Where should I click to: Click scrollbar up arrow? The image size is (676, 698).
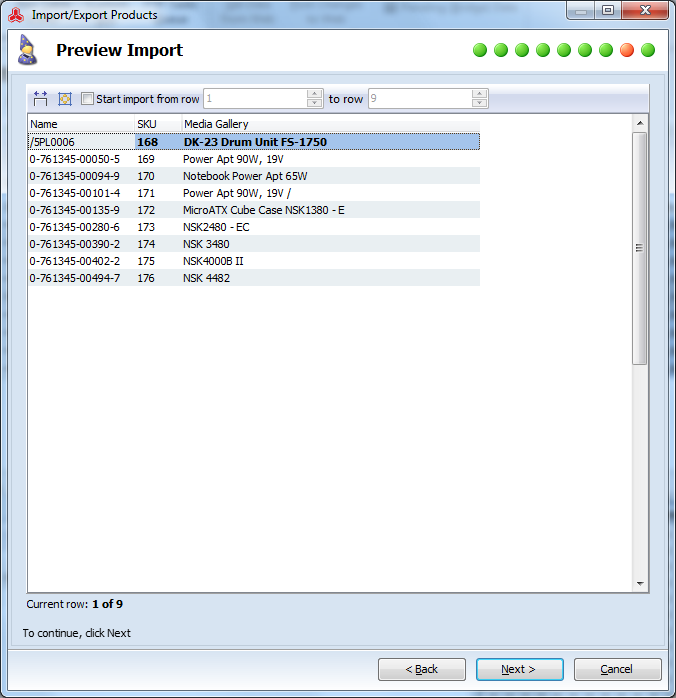[x=640, y=123]
